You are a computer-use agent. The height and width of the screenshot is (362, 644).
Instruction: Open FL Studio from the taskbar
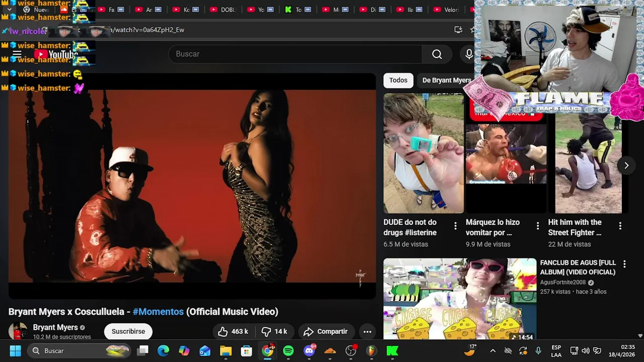(371, 350)
